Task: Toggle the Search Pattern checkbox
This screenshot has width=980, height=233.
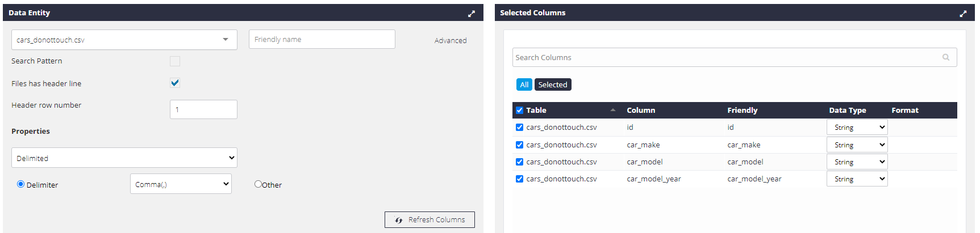Action: [175, 61]
